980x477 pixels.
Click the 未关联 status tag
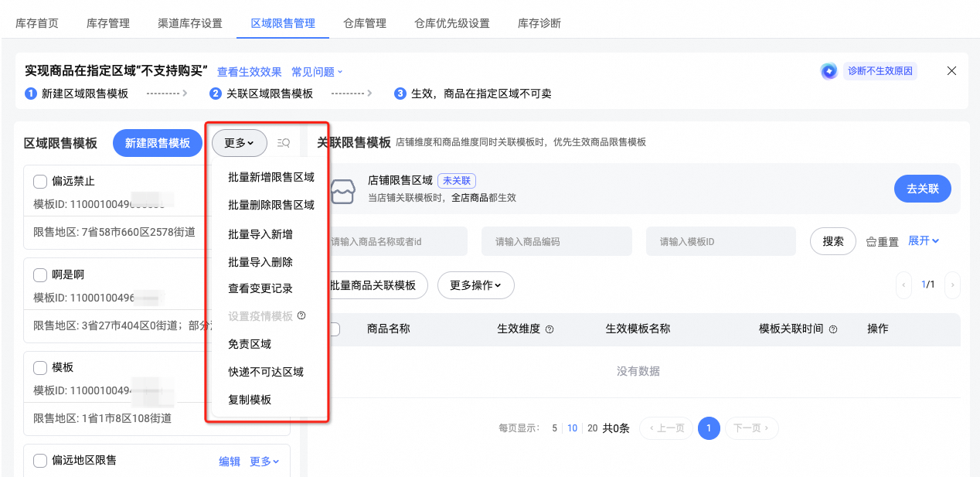click(457, 180)
